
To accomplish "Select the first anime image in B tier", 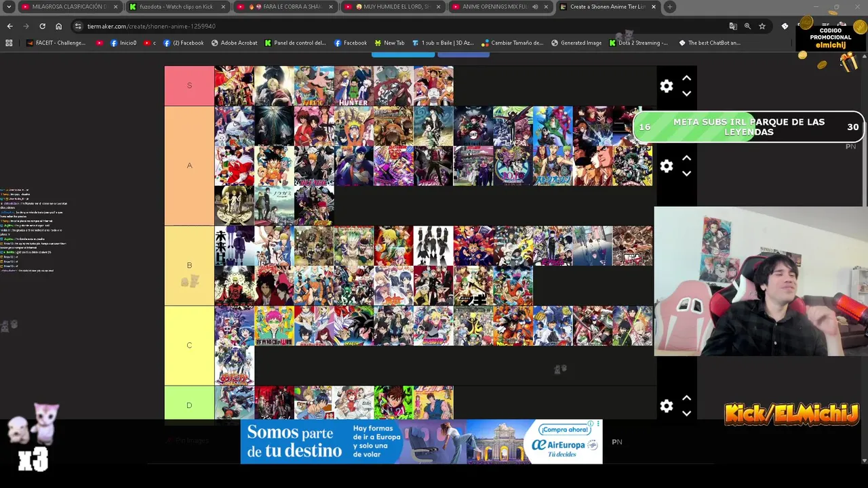I will point(234,246).
